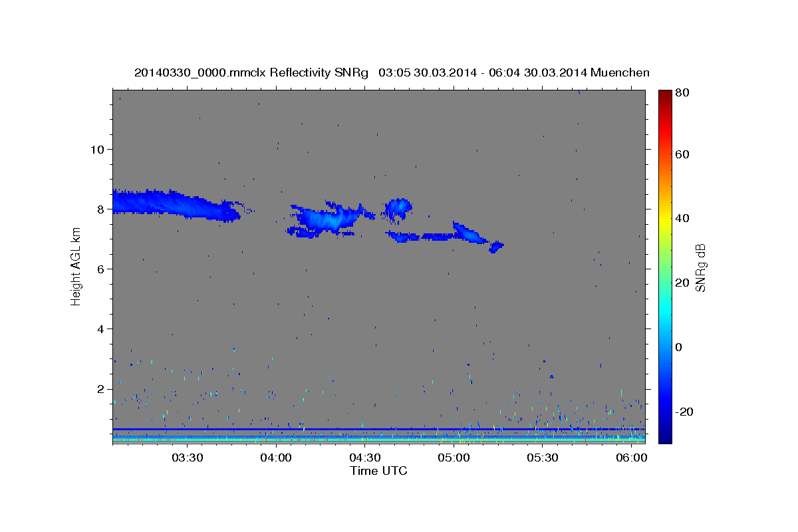This screenshot has height=532, width=798.
Task: Click the colorbar value 80
Action: tap(682, 92)
